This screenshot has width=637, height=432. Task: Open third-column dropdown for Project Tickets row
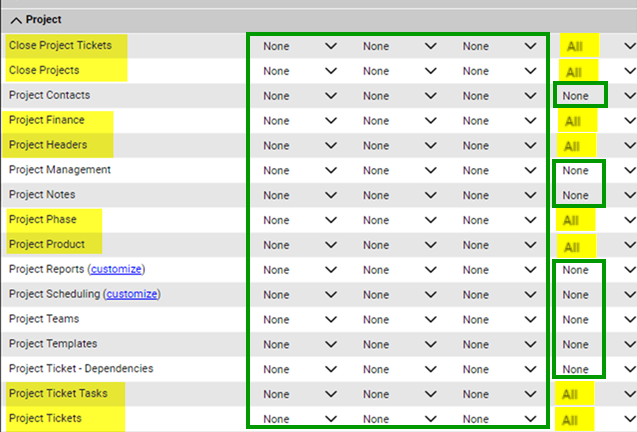[499, 419]
